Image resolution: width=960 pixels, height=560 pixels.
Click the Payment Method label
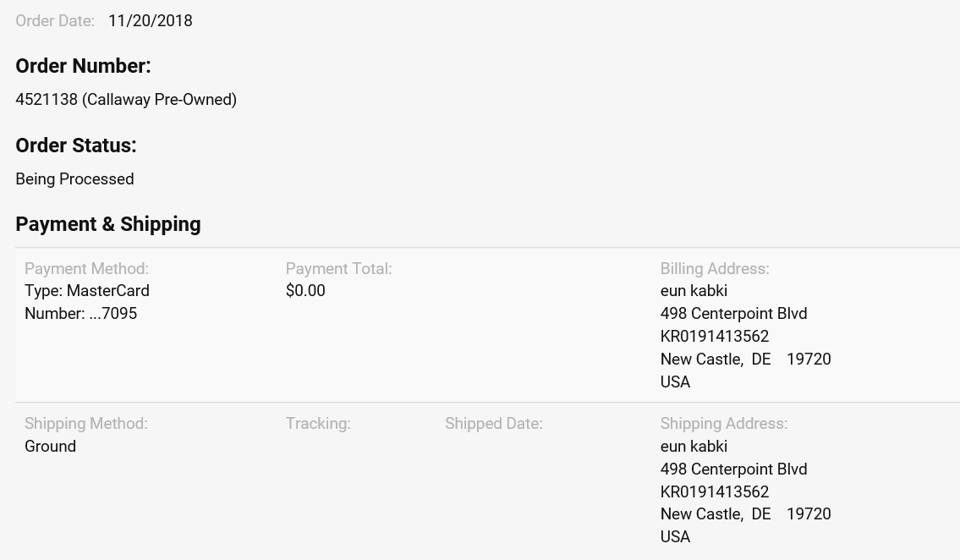coord(86,269)
